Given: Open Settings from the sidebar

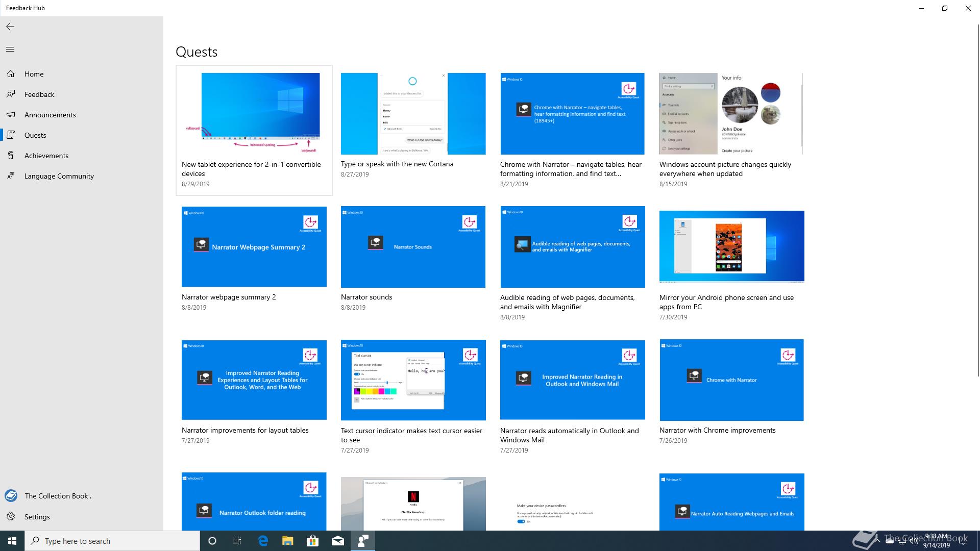Looking at the screenshot, I should [x=82, y=517].
